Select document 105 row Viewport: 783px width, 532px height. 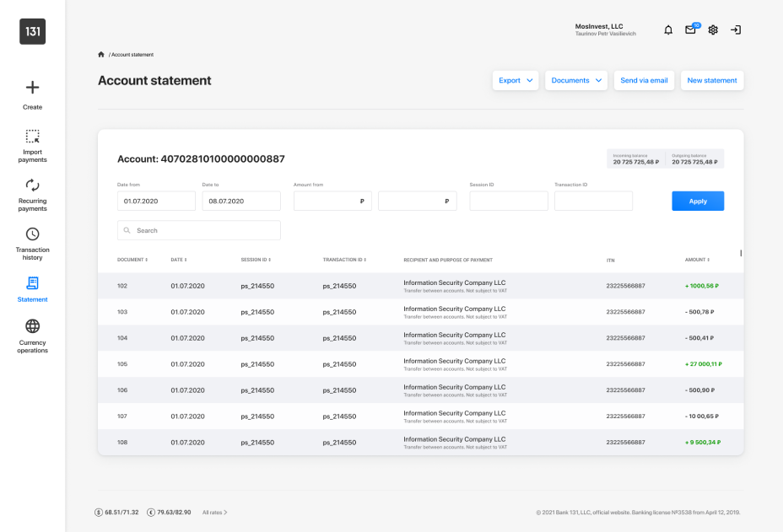420,364
